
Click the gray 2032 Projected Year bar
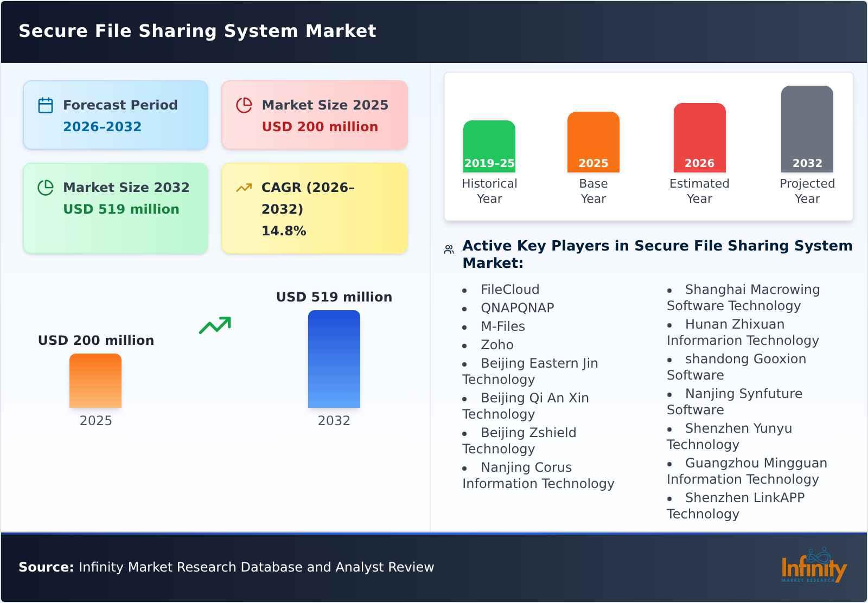click(807, 129)
